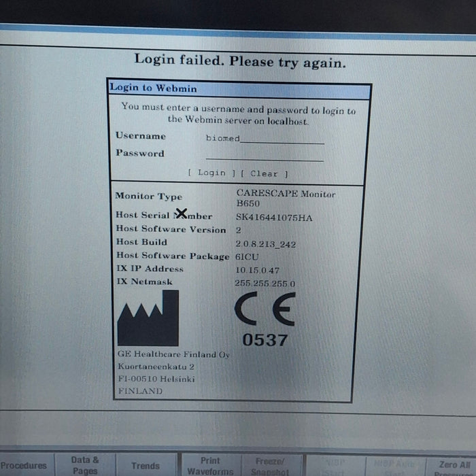Click the CARESCAPE Monitor B650 text
The width and height of the screenshot is (476, 476).
pyautogui.click(x=286, y=198)
